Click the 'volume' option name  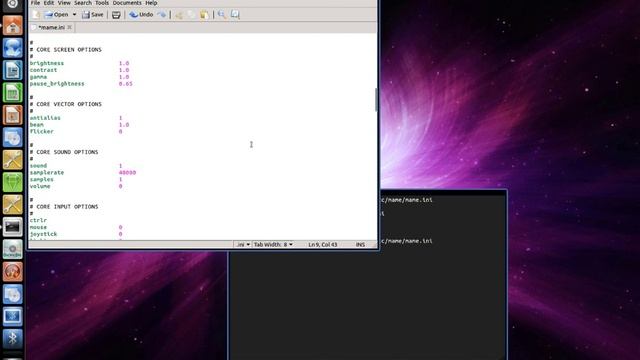pos(40,186)
